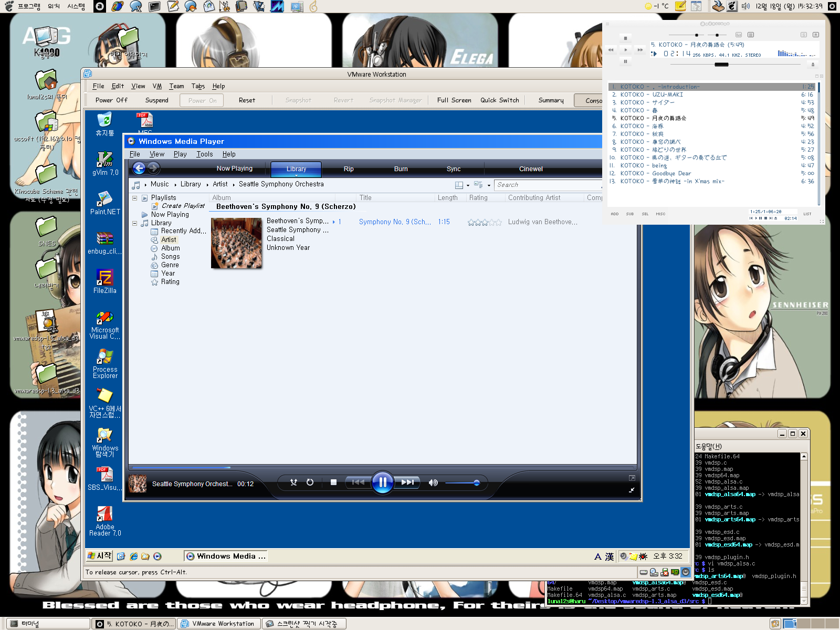Click the Back arrow in Media Player

pyautogui.click(x=139, y=168)
